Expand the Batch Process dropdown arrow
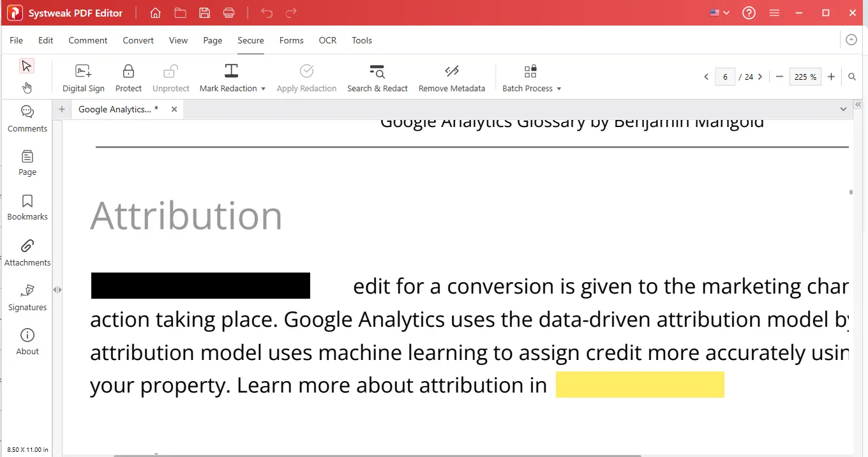Image resolution: width=868 pixels, height=457 pixels. pyautogui.click(x=559, y=89)
